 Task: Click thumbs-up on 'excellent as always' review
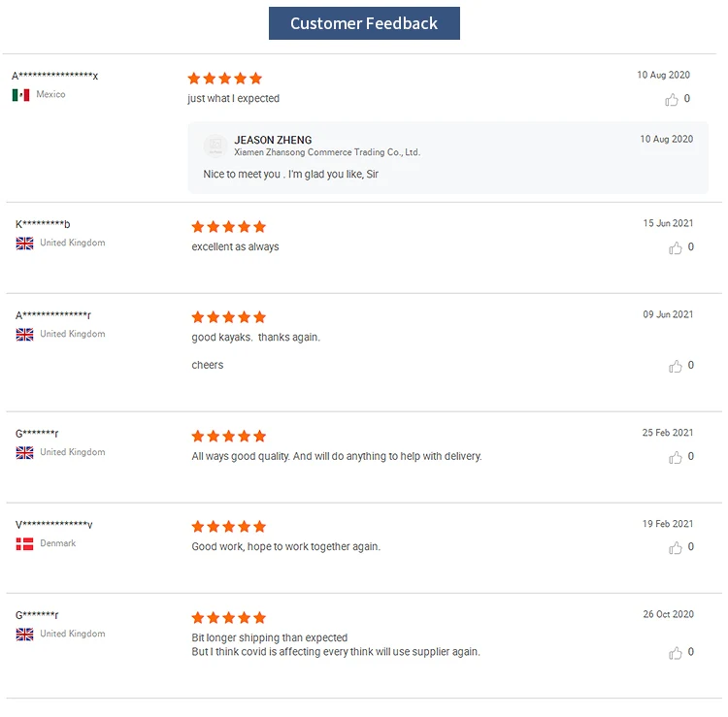676,248
